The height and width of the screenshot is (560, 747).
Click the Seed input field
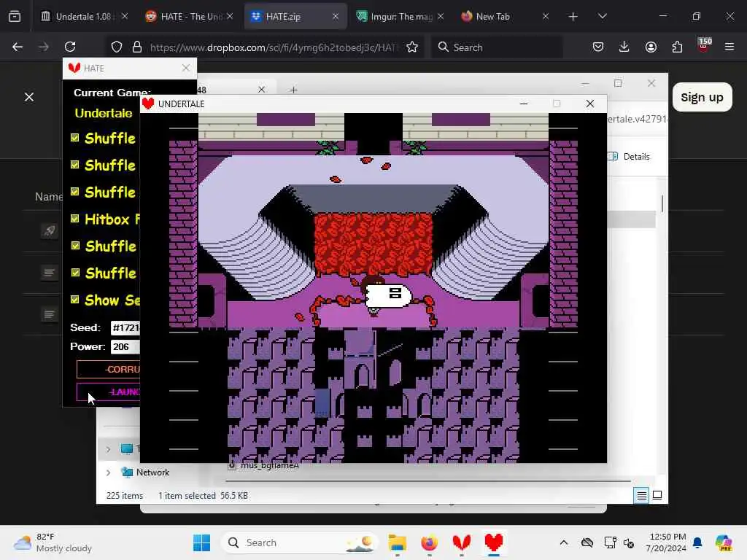point(125,327)
